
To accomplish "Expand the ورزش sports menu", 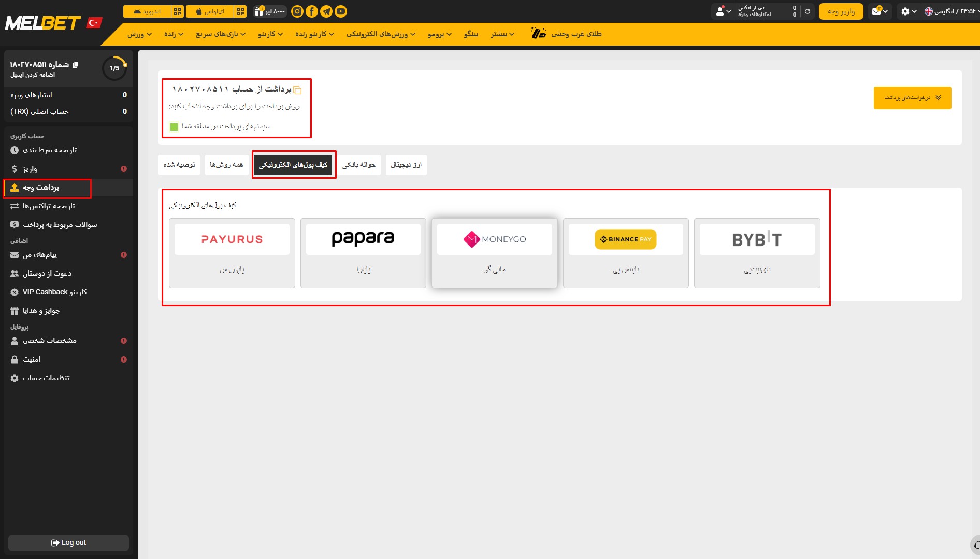I will [x=140, y=34].
